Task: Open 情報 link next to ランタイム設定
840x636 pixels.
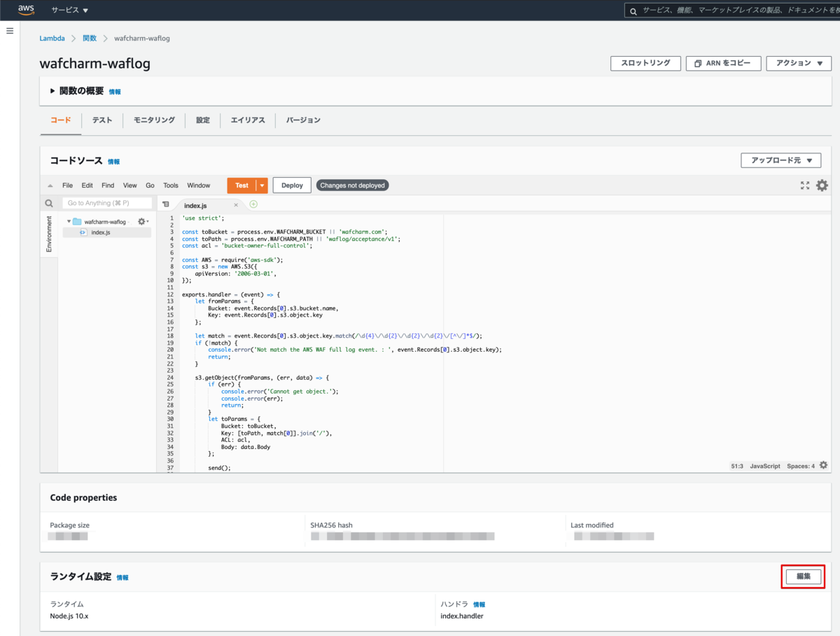Action: tap(122, 578)
